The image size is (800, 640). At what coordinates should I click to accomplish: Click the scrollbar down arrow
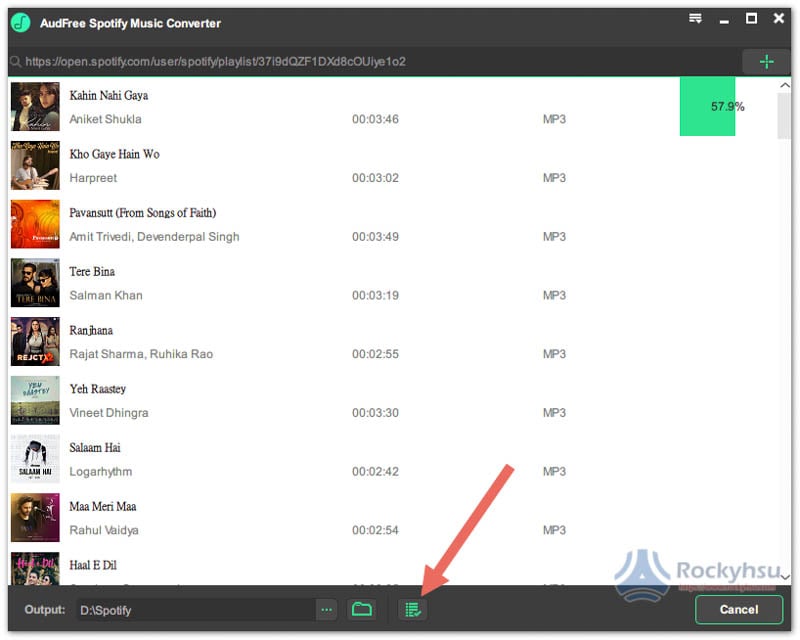coord(785,577)
